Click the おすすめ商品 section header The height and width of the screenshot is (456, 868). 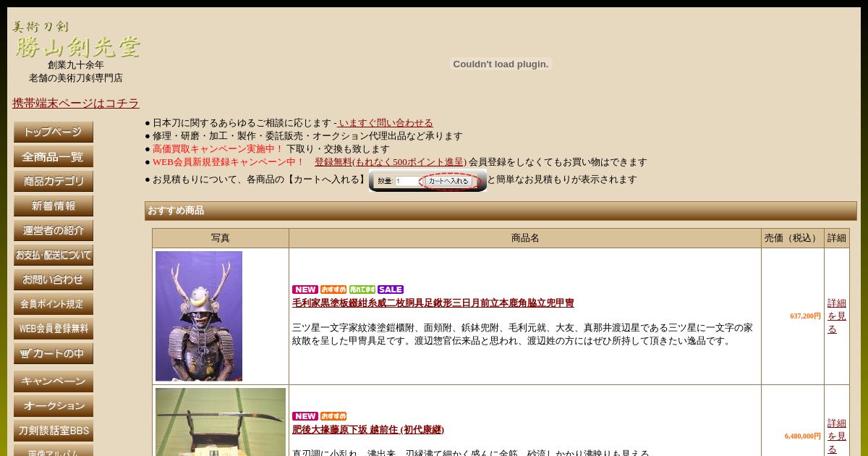[501, 211]
